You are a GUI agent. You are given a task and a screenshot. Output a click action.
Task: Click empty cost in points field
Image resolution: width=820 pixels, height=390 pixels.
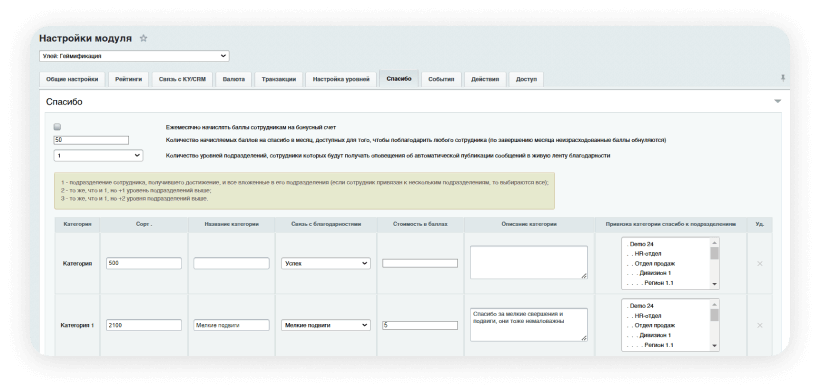[420, 263]
